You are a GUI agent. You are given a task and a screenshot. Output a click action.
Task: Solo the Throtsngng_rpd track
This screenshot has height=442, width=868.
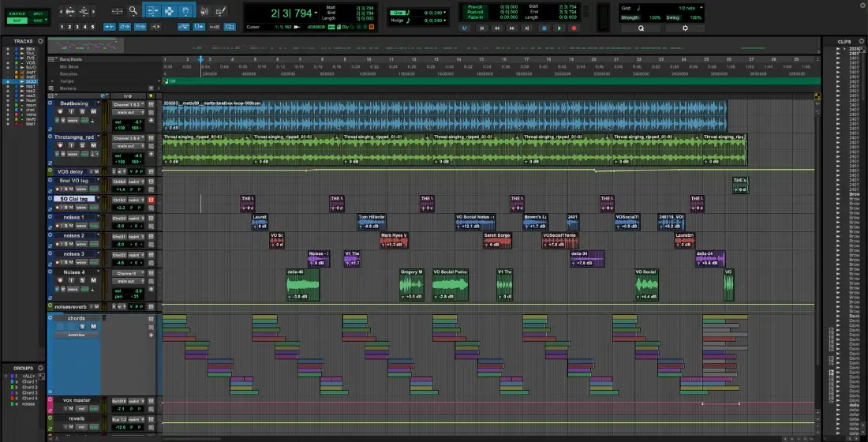point(82,145)
